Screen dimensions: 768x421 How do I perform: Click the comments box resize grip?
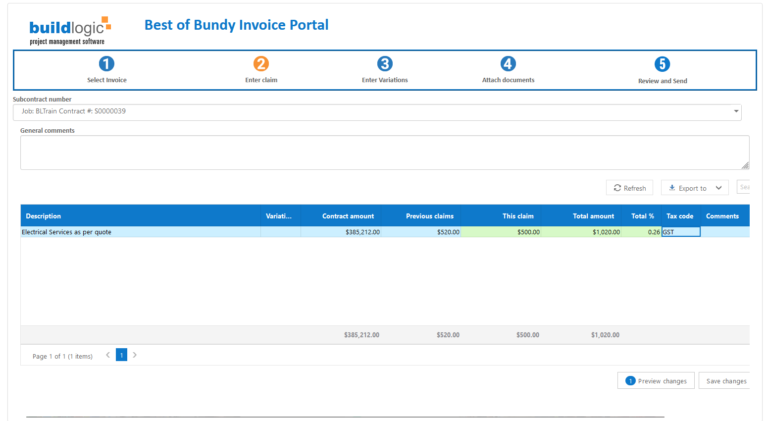point(745,165)
